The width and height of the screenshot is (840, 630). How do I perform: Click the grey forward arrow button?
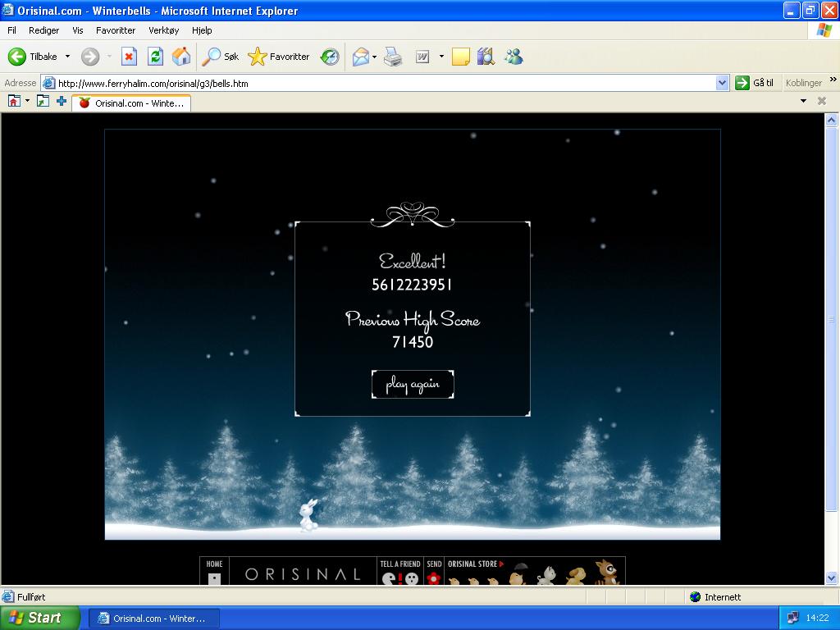coord(90,57)
